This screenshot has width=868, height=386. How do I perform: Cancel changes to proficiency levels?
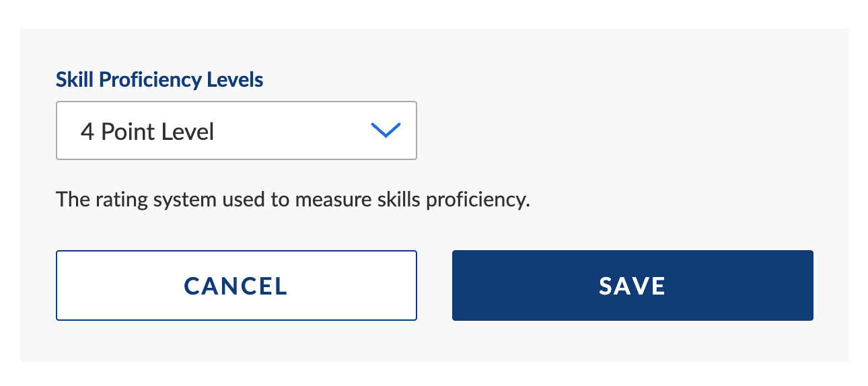236,286
